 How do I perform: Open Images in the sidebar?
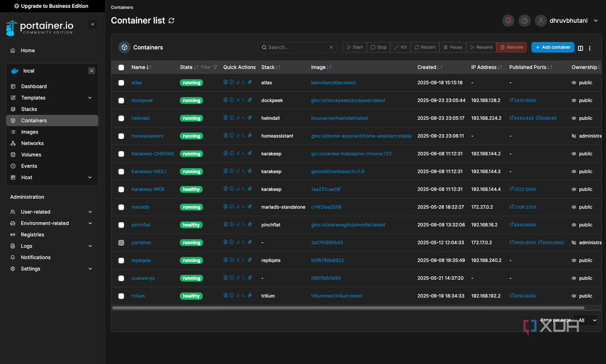52,132
